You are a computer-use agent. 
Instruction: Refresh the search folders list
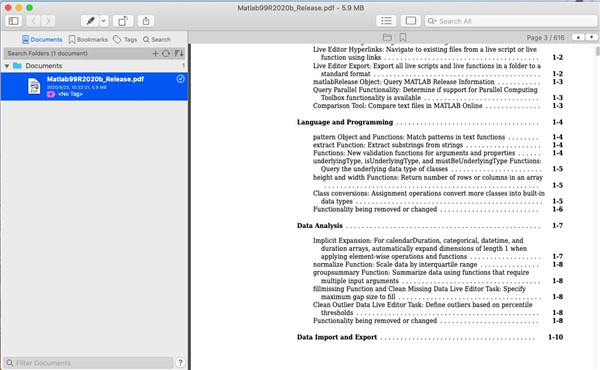(166, 54)
